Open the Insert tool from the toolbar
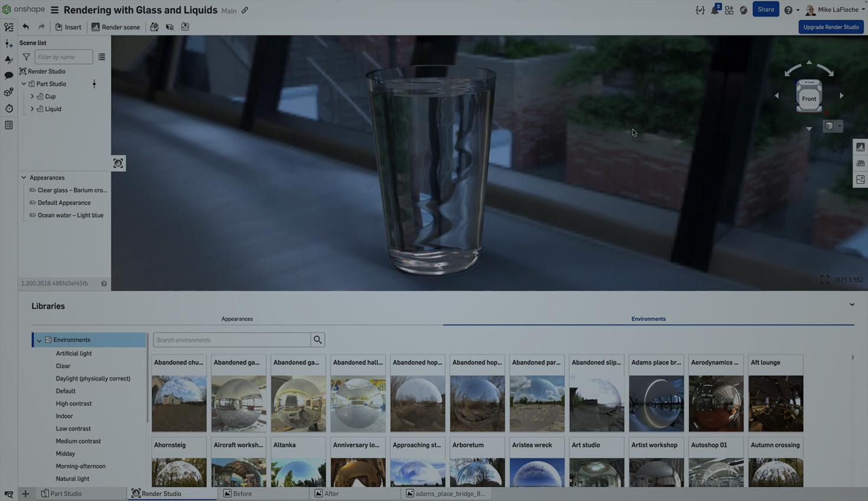Viewport: 868px width, 501px height. 68,27
